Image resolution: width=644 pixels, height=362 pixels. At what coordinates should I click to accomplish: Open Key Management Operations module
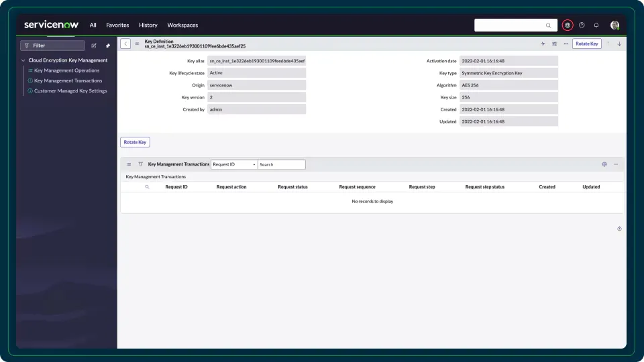[x=66, y=70]
